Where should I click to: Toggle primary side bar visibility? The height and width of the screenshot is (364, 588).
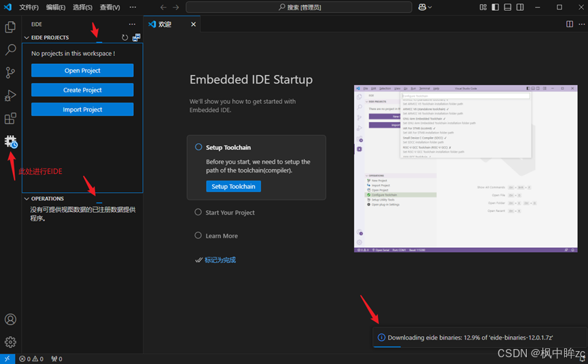pyautogui.click(x=496, y=7)
